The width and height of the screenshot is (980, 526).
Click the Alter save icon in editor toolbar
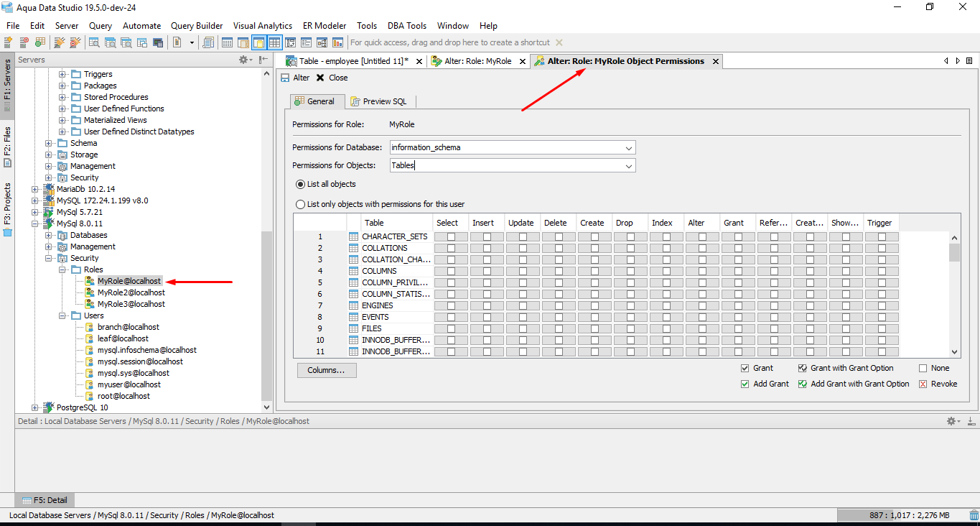[285, 78]
